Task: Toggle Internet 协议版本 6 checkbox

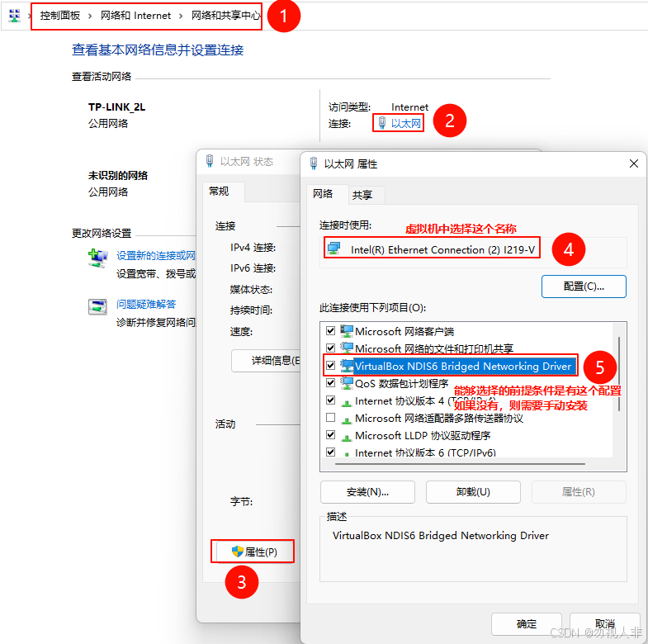Action: [330, 452]
